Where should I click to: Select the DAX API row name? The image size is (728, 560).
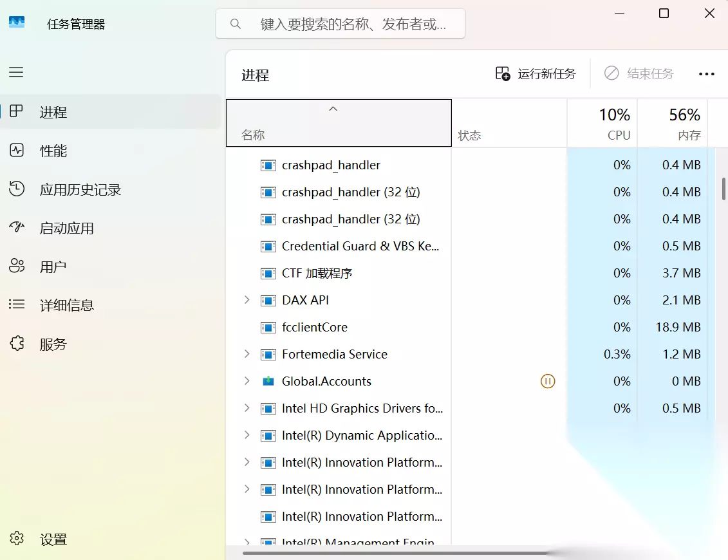306,300
